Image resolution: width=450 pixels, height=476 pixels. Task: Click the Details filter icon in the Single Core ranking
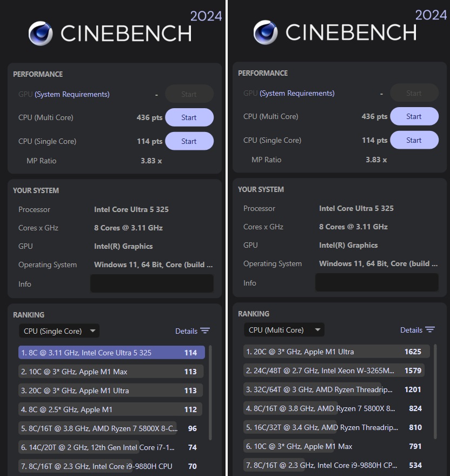pos(205,330)
